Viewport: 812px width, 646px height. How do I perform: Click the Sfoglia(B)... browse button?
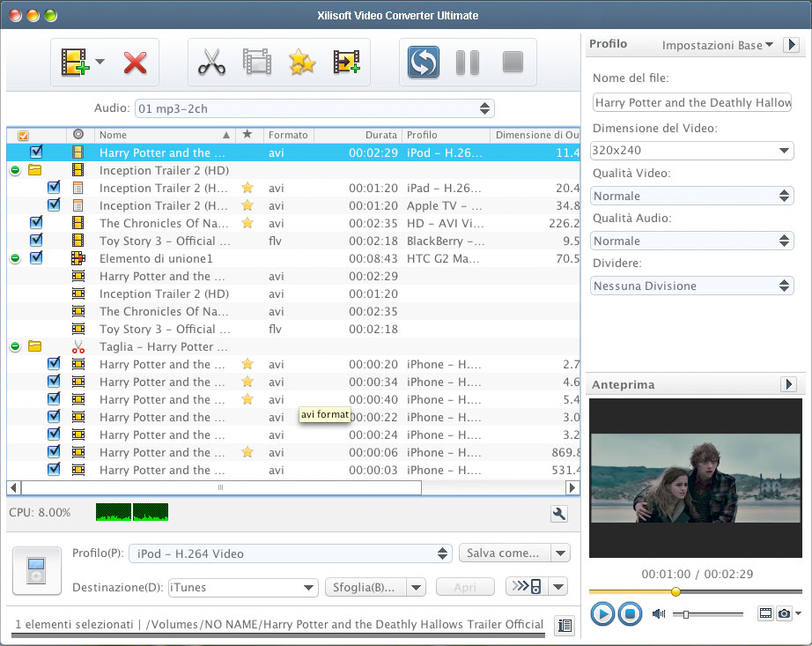coord(366,588)
